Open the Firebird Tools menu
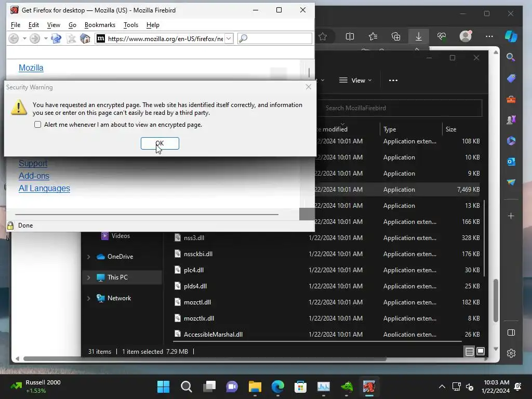Image resolution: width=532 pixels, height=399 pixels. [x=130, y=25]
